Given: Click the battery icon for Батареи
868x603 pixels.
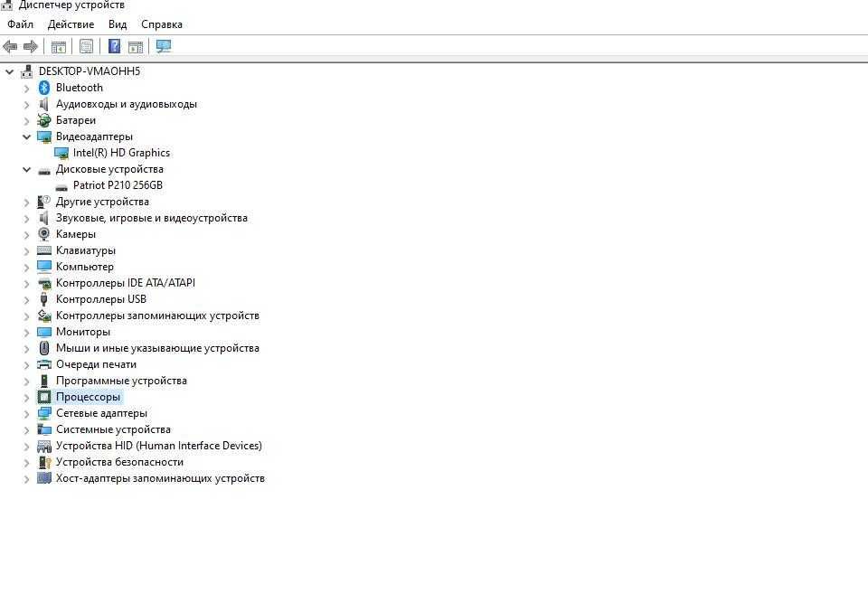Looking at the screenshot, I should (x=44, y=120).
